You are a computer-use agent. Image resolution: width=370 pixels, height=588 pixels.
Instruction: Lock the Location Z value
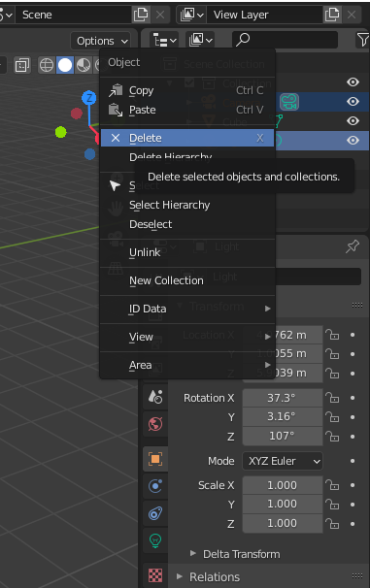pos(332,374)
